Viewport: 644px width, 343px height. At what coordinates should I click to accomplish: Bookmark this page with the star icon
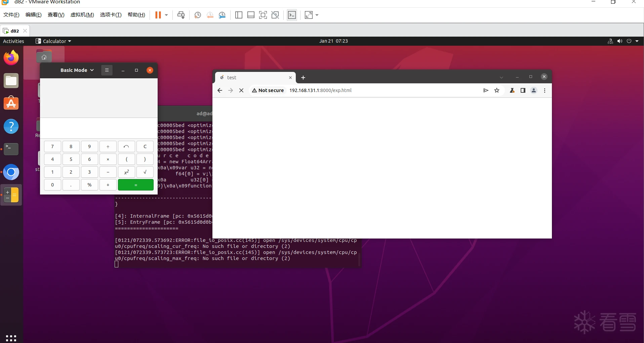click(x=497, y=90)
